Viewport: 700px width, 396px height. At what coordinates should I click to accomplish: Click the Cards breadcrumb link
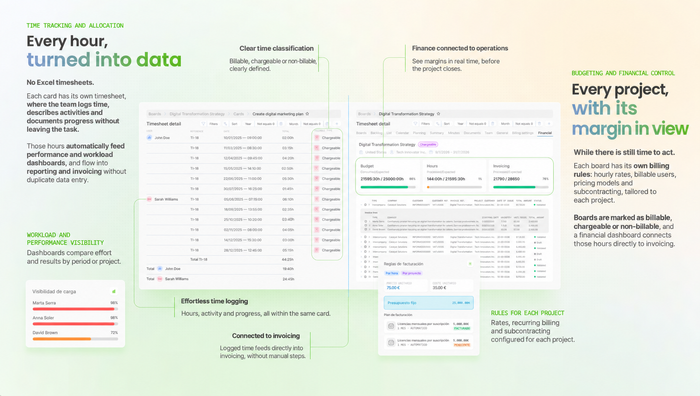point(238,114)
